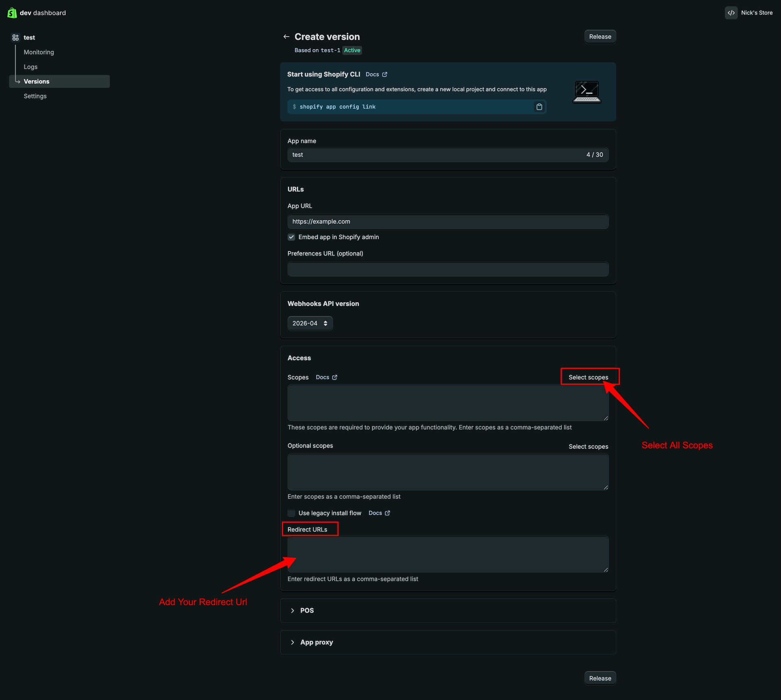
Task: Focus the App name input field
Action: pos(448,155)
